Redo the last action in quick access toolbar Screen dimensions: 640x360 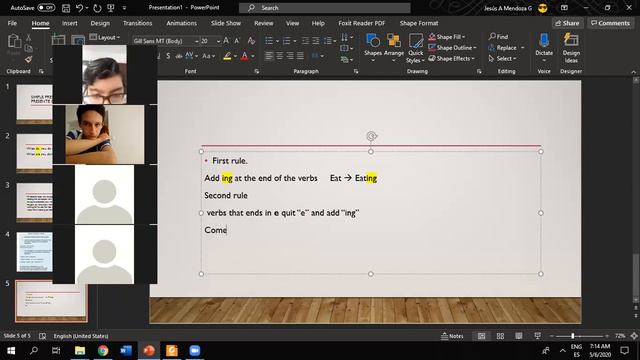click(97, 8)
